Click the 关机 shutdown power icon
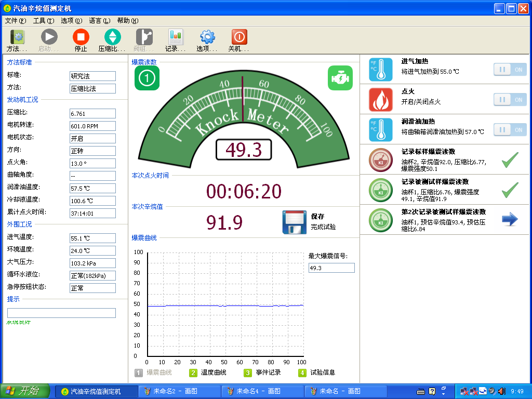 pyautogui.click(x=239, y=37)
